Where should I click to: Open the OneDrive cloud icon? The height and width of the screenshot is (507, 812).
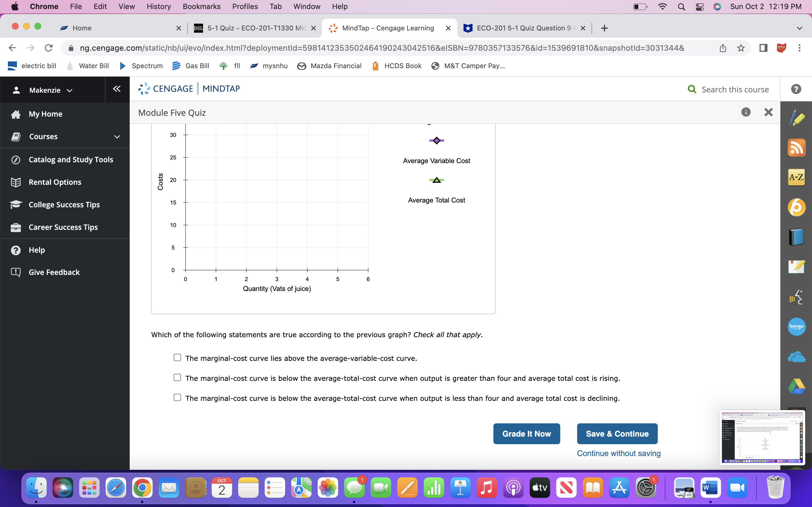[796, 356]
